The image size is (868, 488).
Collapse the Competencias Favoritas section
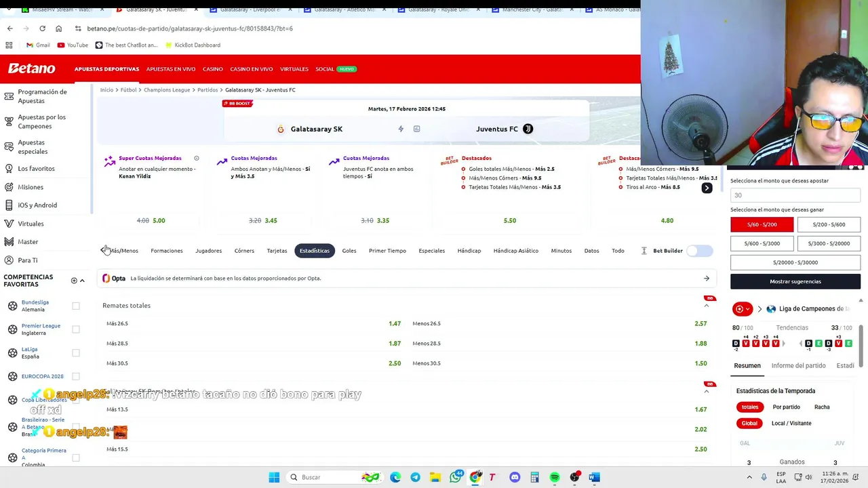82,281
